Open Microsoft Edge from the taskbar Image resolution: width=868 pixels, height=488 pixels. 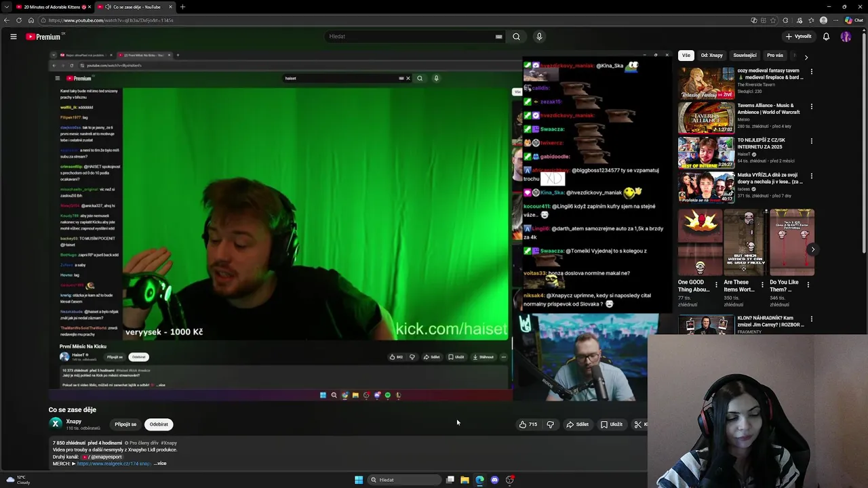479,480
